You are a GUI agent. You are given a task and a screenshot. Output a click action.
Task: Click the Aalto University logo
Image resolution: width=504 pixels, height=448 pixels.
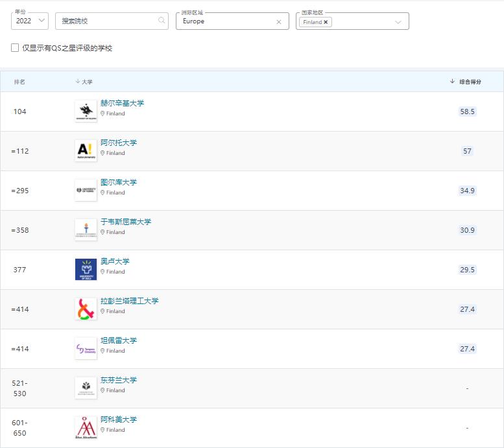[86, 151]
